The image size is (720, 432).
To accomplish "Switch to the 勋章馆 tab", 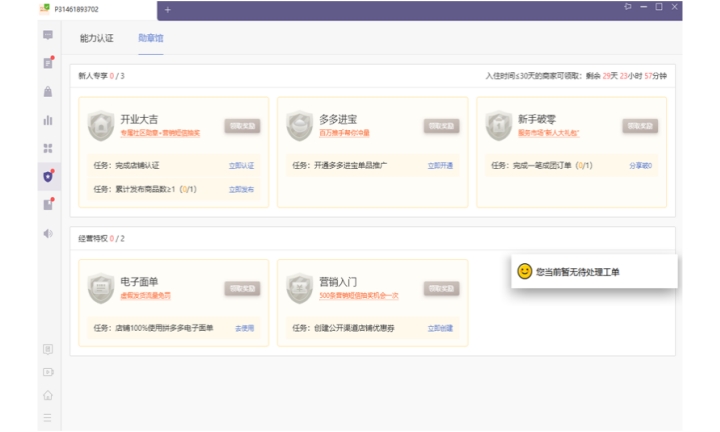I will (151, 38).
